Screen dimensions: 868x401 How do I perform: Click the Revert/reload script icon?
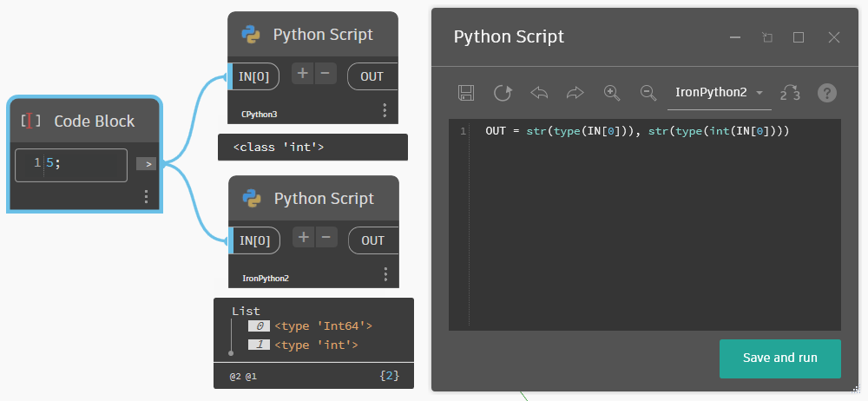[503, 93]
